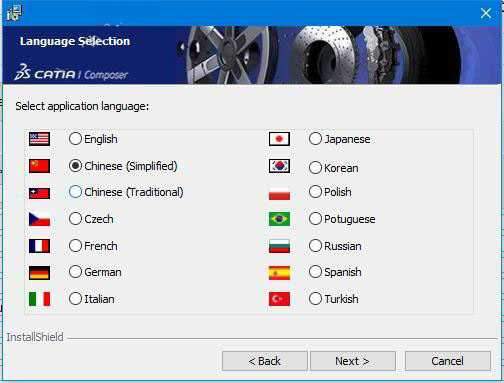
Task: Select the Potuguese radio button
Action: pos(315,219)
